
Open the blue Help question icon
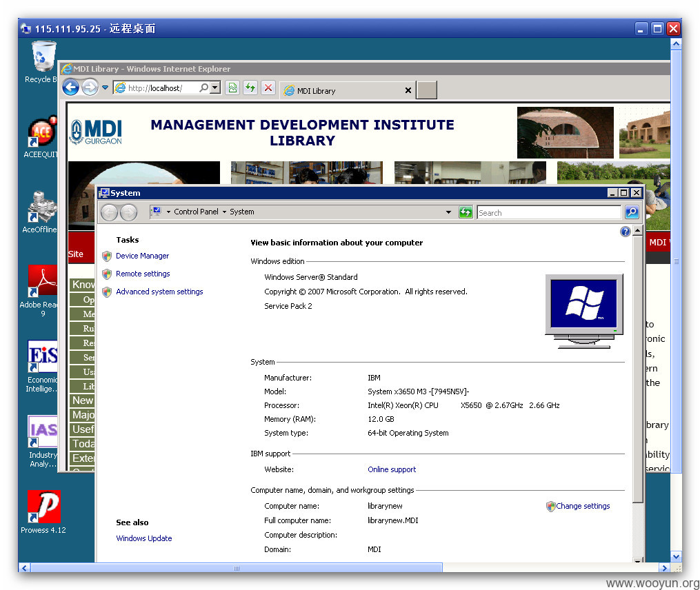pyautogui.click(x=626, y=231)
